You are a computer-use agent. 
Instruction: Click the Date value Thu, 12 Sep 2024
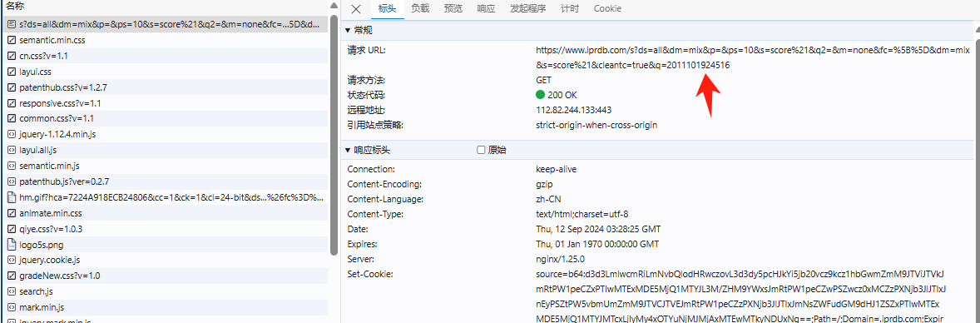[598, 229]
